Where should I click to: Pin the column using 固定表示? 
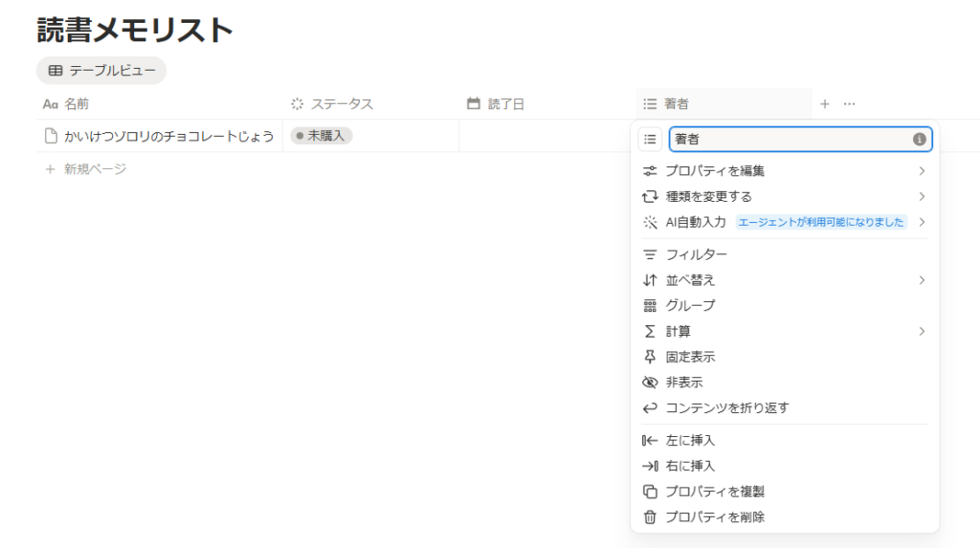tap(690, 357)
